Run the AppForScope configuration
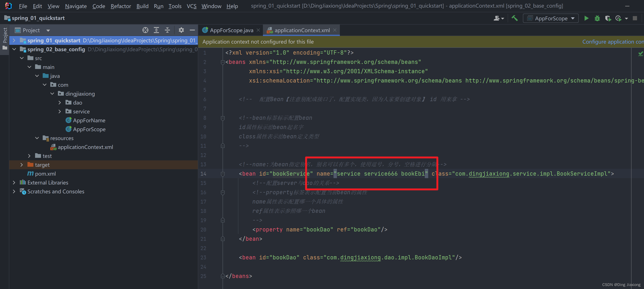 [x=587, y=18]
